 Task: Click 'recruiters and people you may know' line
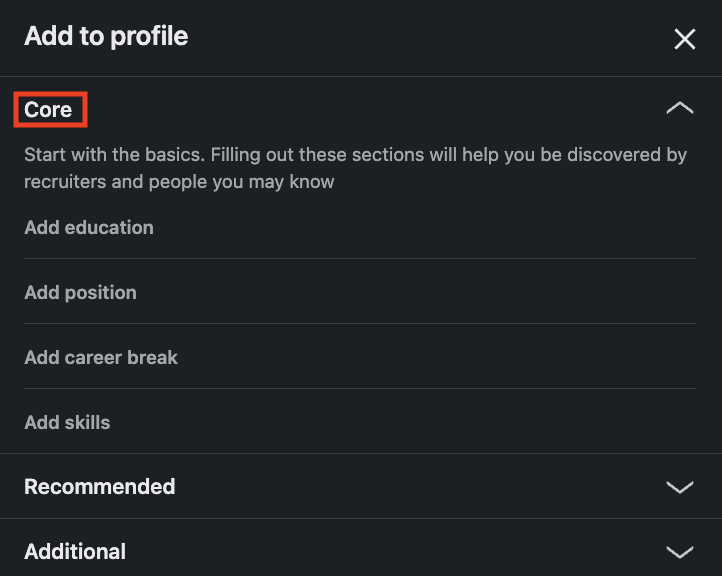(179, 182)
